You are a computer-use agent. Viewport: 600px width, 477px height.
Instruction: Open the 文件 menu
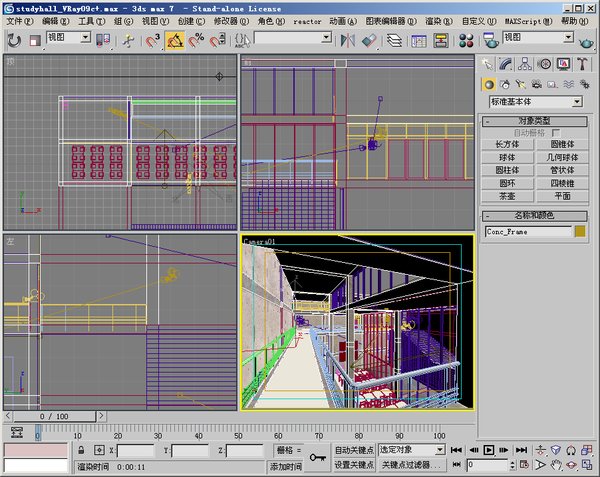[x=20, y=21]
